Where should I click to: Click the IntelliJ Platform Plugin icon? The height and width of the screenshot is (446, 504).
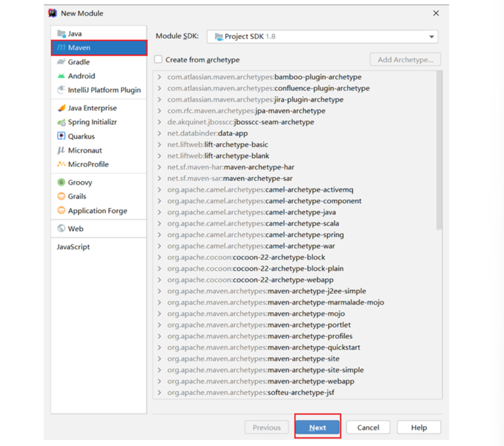point(61,90)
